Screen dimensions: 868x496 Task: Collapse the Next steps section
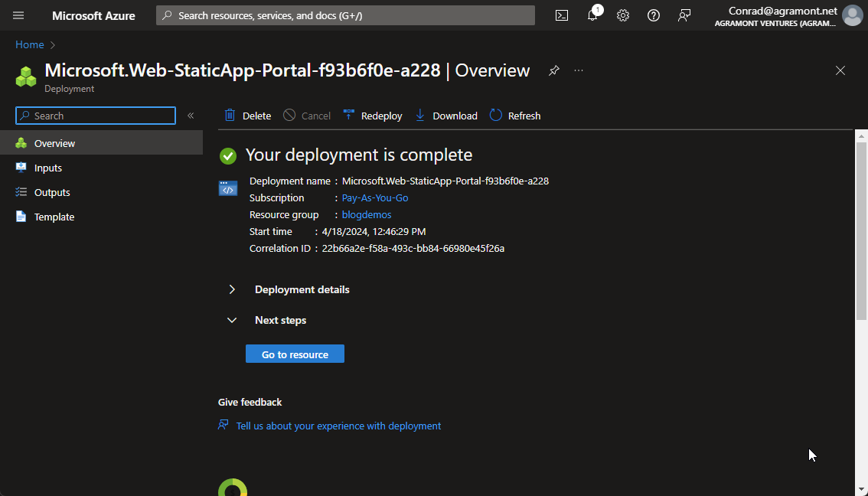pos(268,320)
